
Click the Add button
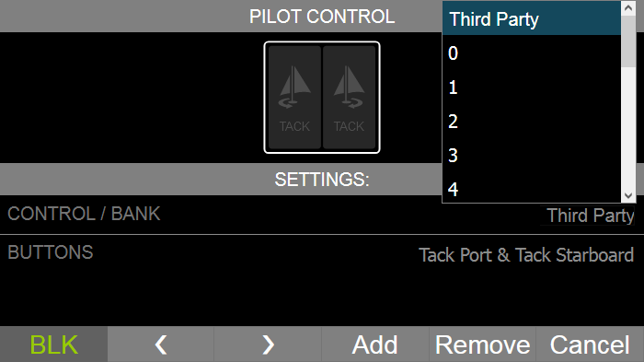[x=375, y=344]
